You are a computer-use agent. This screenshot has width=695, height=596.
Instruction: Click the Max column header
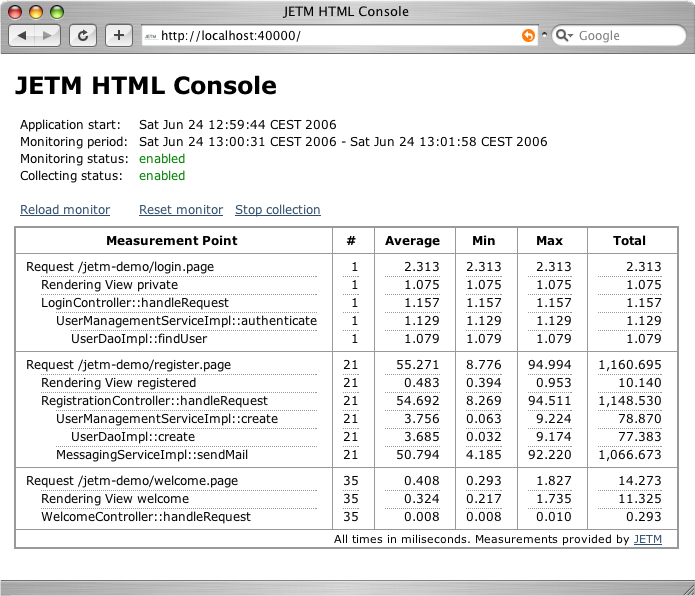tap(550, 241)
